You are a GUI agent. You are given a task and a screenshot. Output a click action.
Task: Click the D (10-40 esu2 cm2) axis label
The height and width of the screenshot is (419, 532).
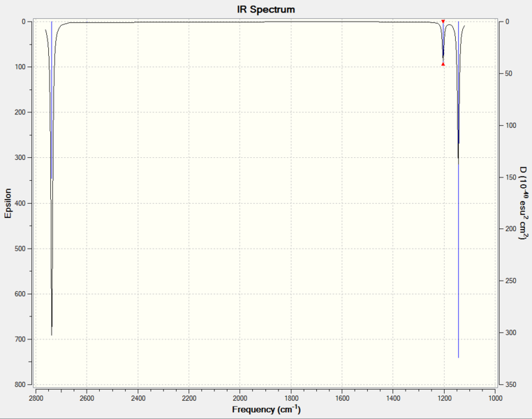coord(524,203)
